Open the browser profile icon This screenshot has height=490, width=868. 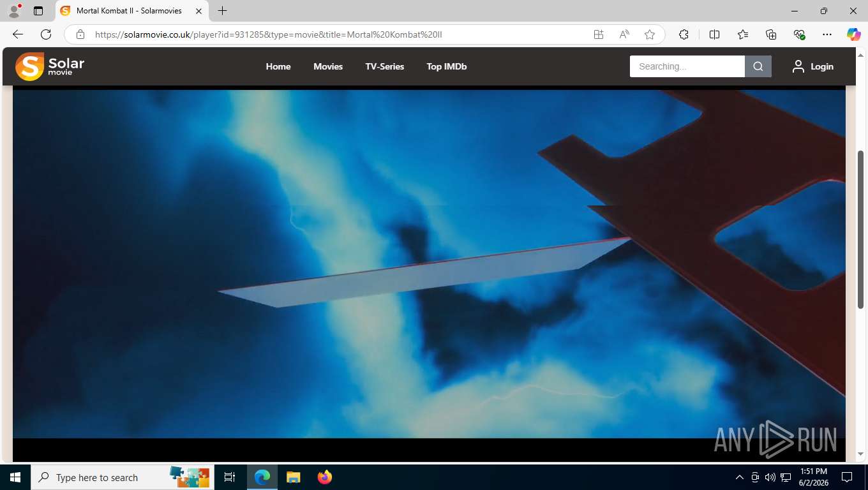coord(14,11)
